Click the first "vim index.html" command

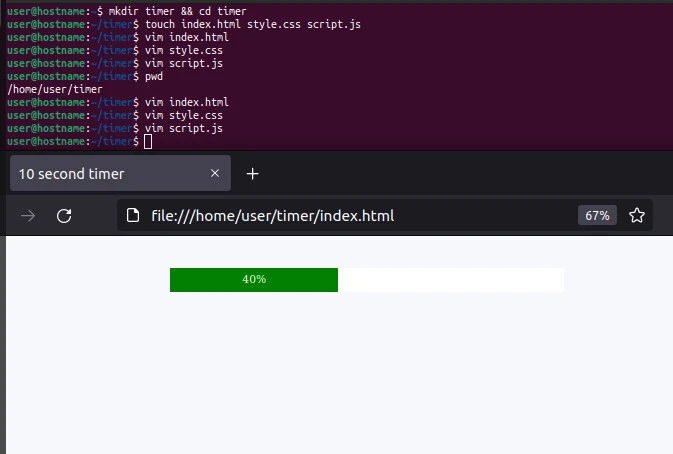(x=186, y=37)
